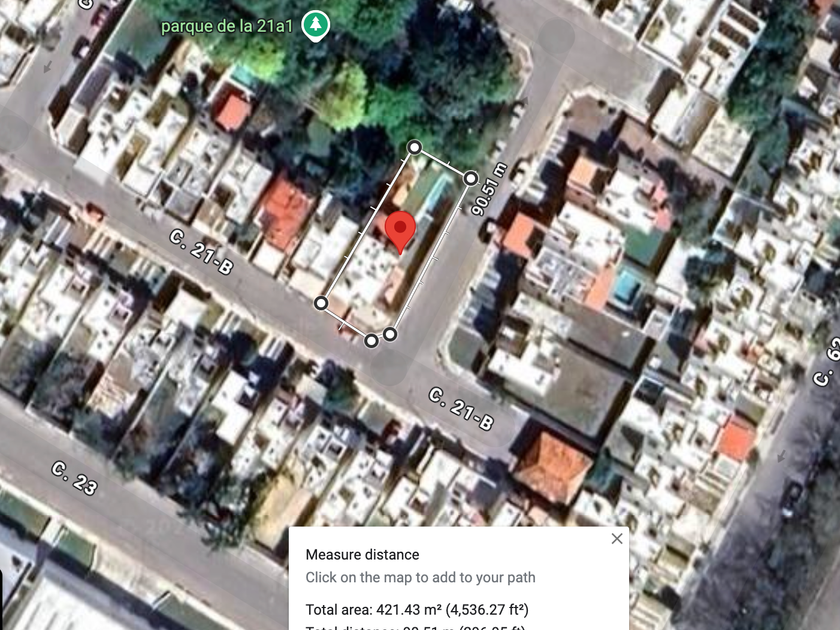Click the one-way arrow on the top-left street
This screenshot has width=840, height=630.
click(x=48, y=66)
